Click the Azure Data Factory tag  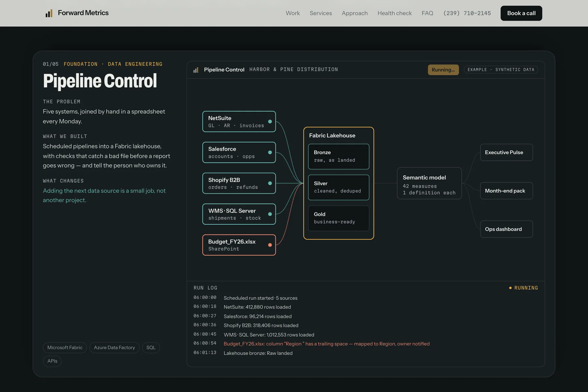(x=114, y=348)
